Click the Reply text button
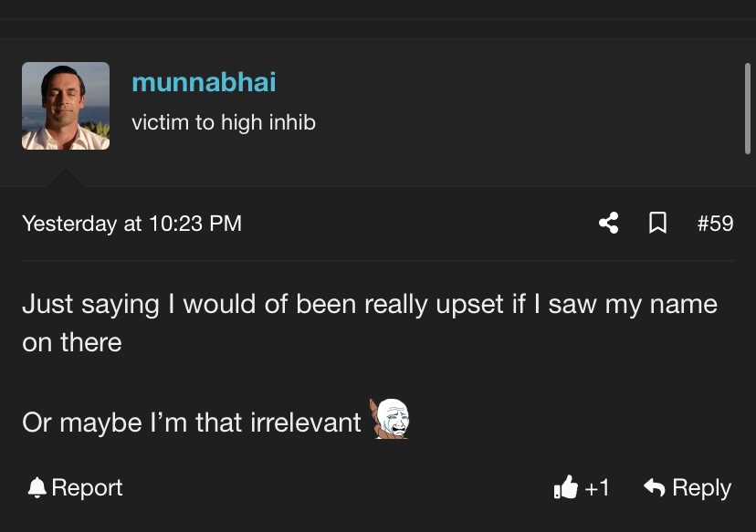Screen dimensions: 756x532 701,487
